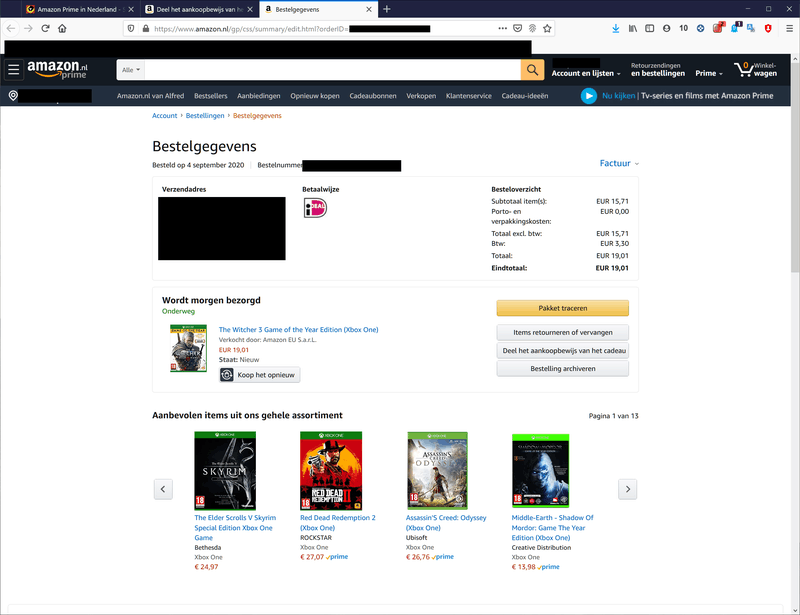
Task: Go to Account breadcrumb
Action: [x=165, y=116]
